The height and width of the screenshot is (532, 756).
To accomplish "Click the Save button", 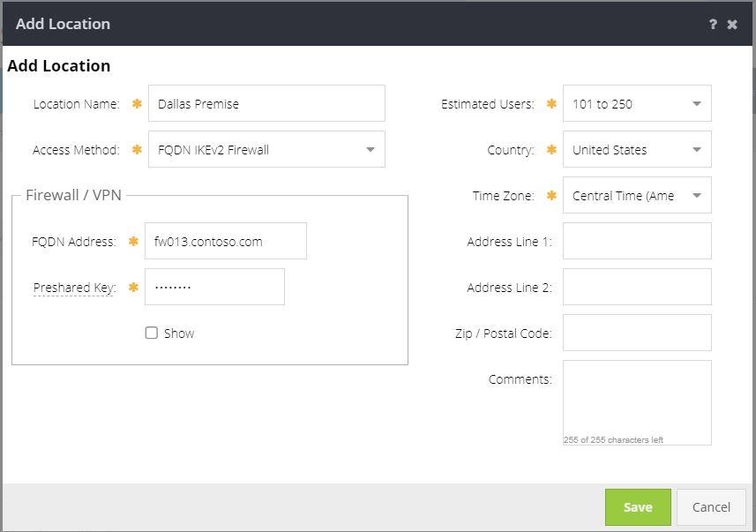I will [637, 507].
